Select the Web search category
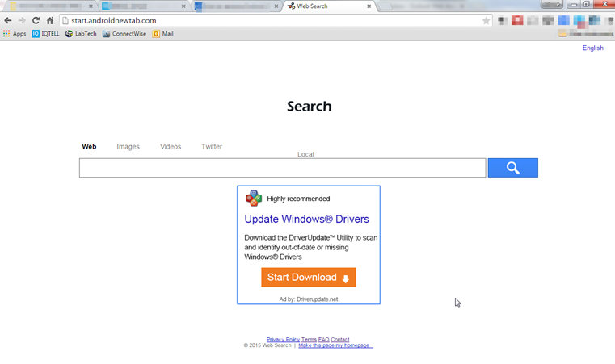Screen dimensions: 615x364 (89, 147)
